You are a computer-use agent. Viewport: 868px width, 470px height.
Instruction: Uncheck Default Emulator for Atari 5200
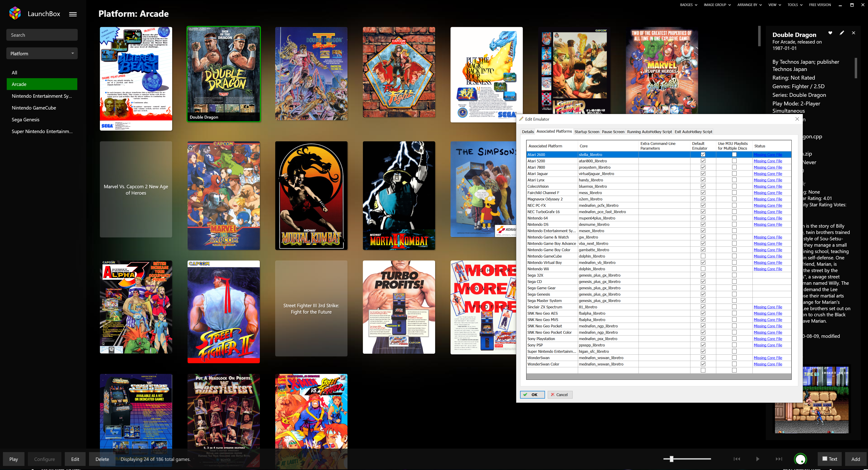point(703,161)
